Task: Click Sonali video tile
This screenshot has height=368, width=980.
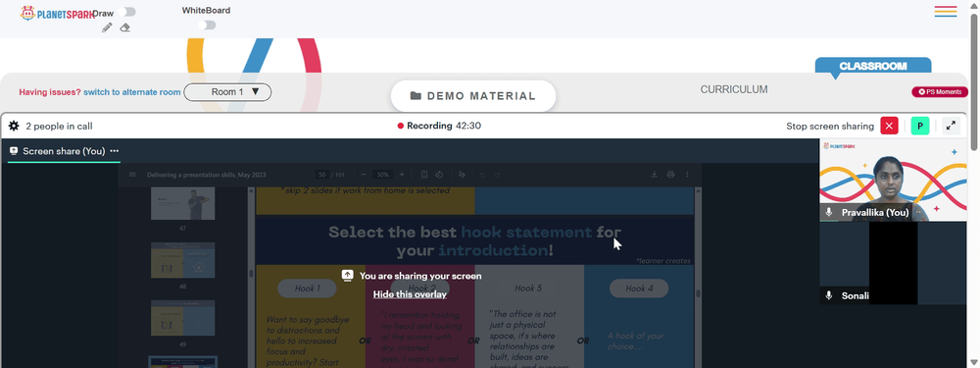Action: [893, 263]
